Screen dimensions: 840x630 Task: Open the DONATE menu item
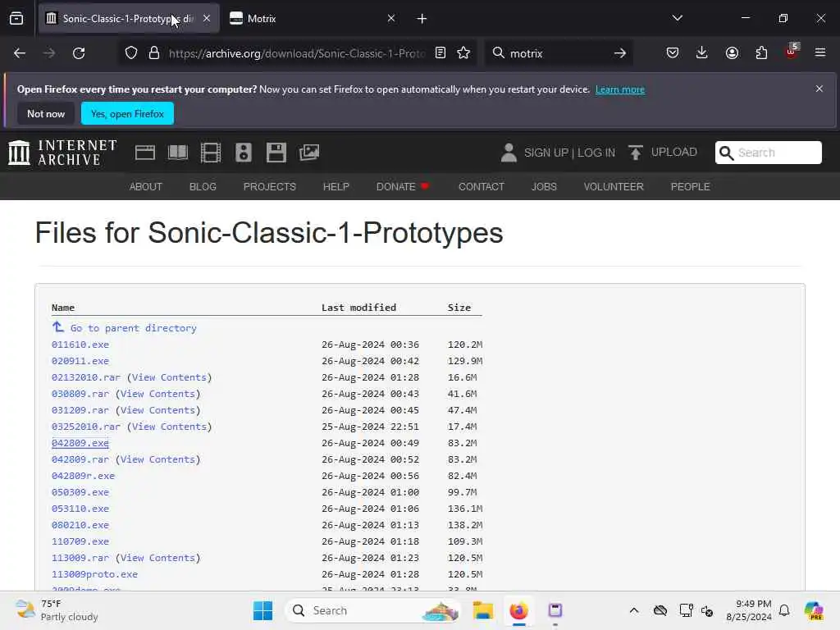[402, 187]
